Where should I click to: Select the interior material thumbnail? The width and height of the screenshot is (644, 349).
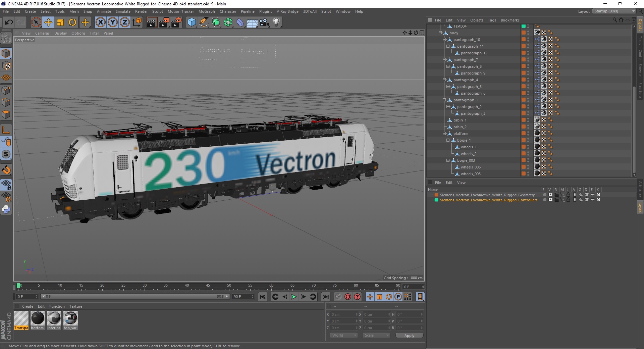(54, 320)
